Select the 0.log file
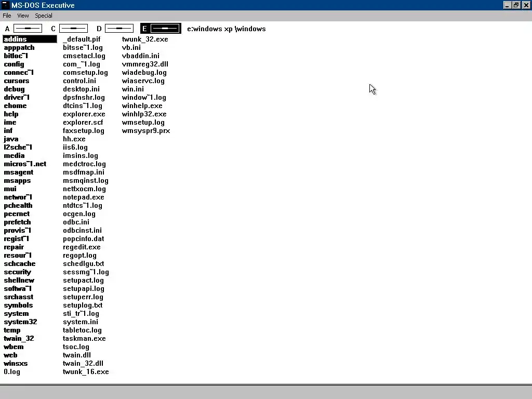532x399 pixels. [x=12, y=371]
